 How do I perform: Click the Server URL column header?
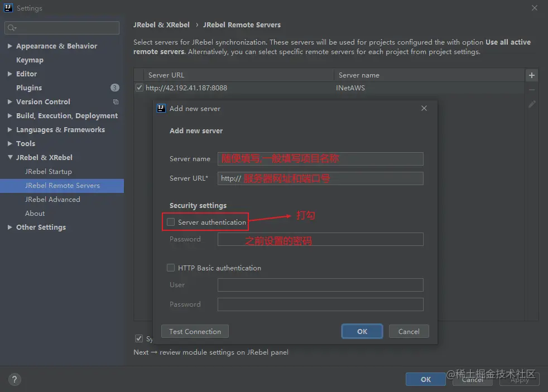pyautogui.click(x=238, y=75)
